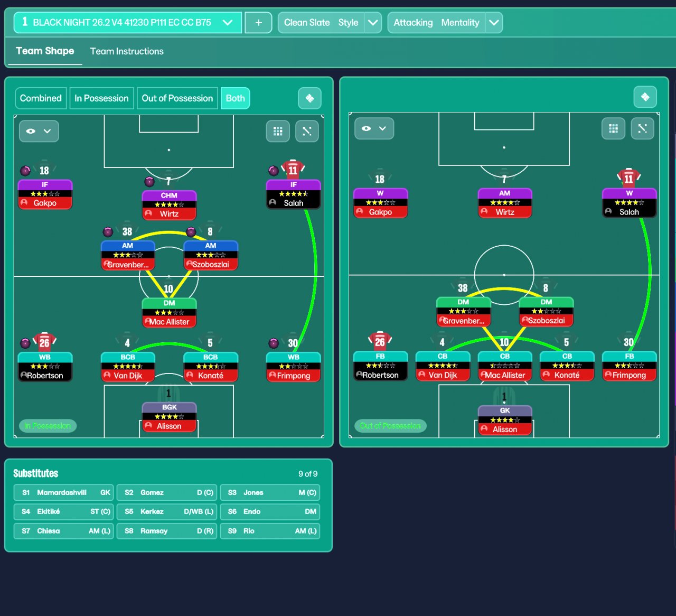Image resolution: width=676 pixels, height=616 pixels.
Task: Select Robertson's WB role card
Action: tap(45, 367)
